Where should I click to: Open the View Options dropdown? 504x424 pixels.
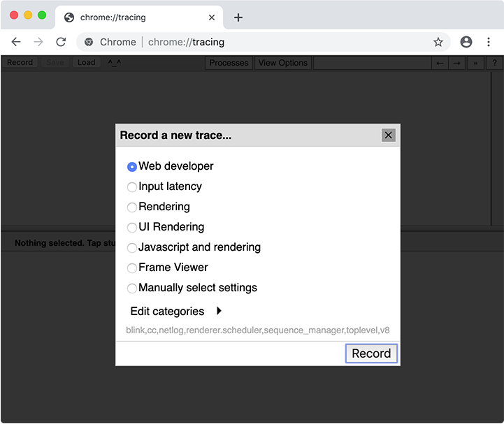(282, 63)
